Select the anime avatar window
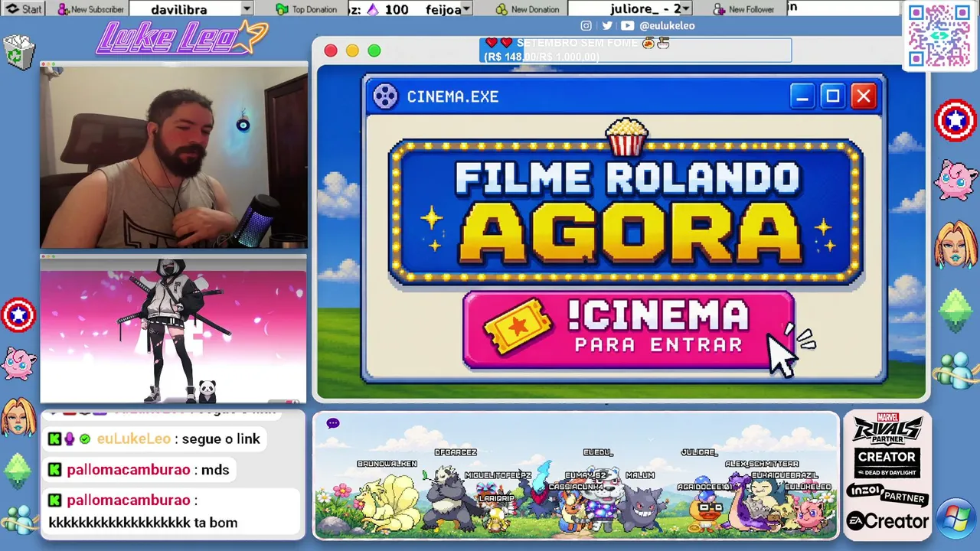Image resolution: width=980 pixels, height=551 pixels. coord(173,330)
